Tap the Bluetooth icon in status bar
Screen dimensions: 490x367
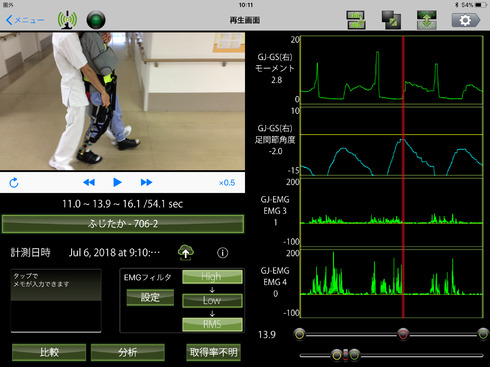coord(457,5)
